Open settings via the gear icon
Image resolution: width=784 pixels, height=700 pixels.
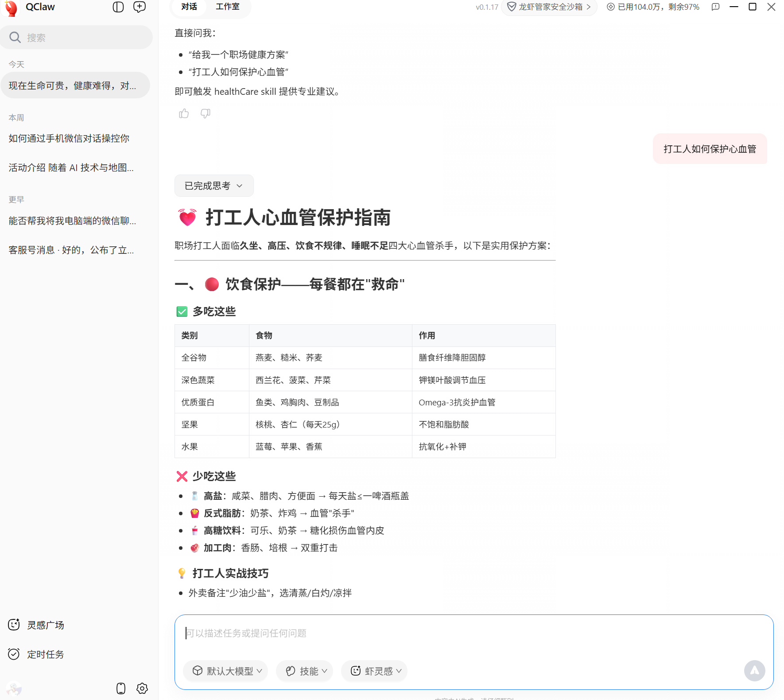(142, 688)
